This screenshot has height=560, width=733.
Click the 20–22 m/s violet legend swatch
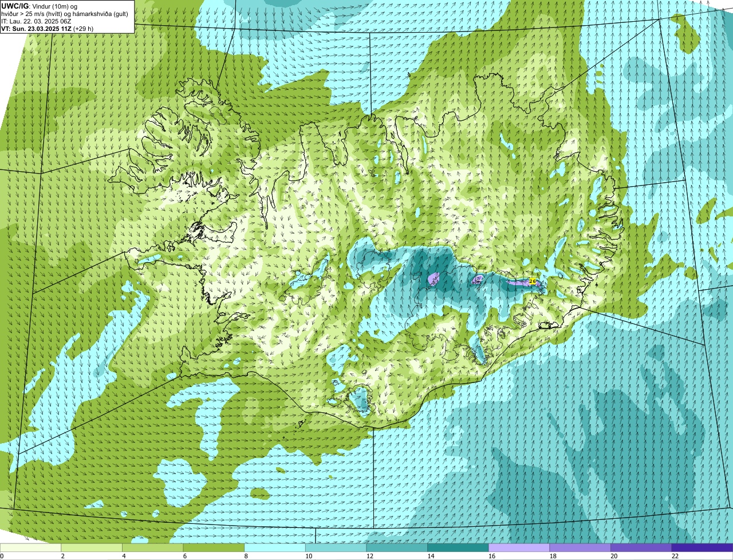pyautogui.click(x=641, y=548)
